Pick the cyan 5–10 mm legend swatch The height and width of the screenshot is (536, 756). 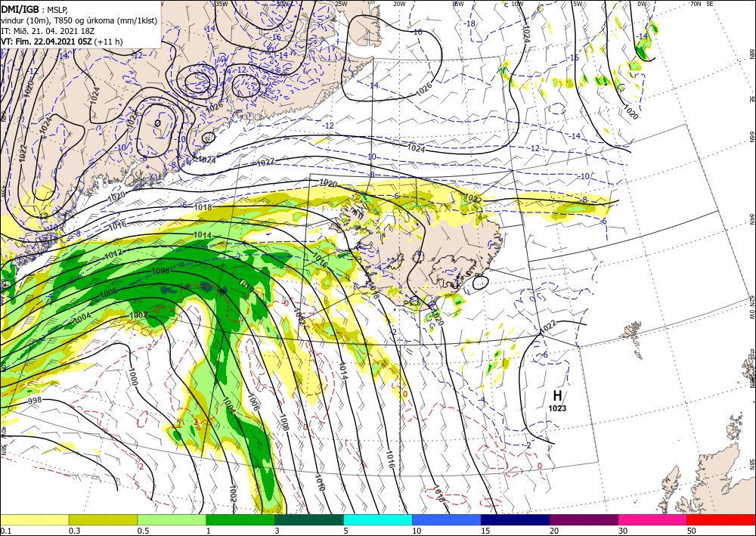click(378, 519)
